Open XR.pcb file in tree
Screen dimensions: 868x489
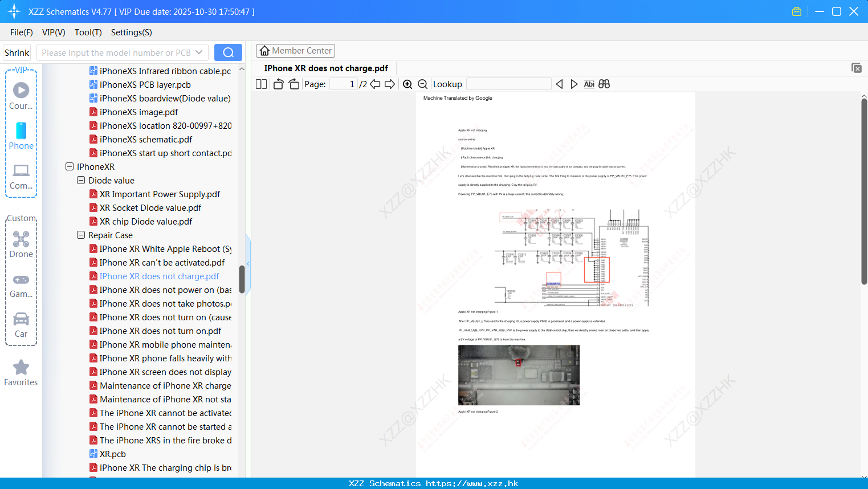[108, 454]
